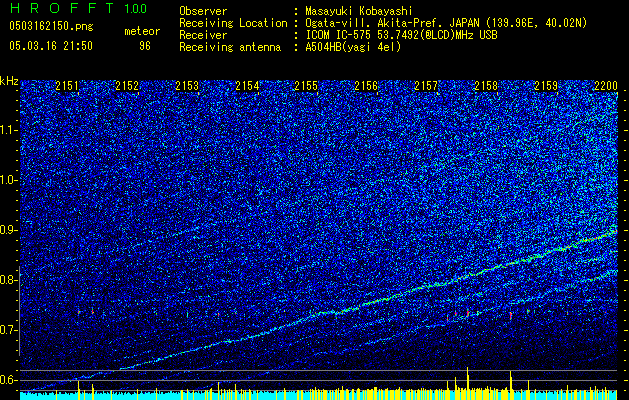Click the 2154 time marker
The image size is (629, 400).
point(247,86)
